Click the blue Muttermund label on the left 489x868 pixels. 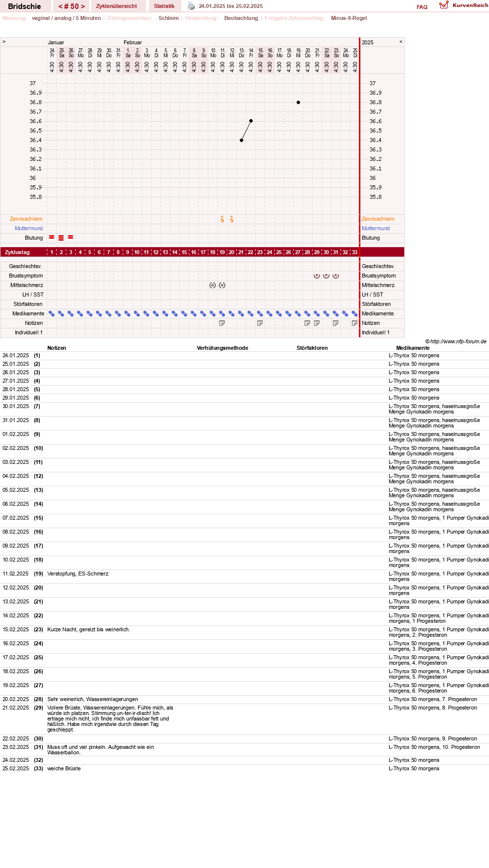point(28,228)
